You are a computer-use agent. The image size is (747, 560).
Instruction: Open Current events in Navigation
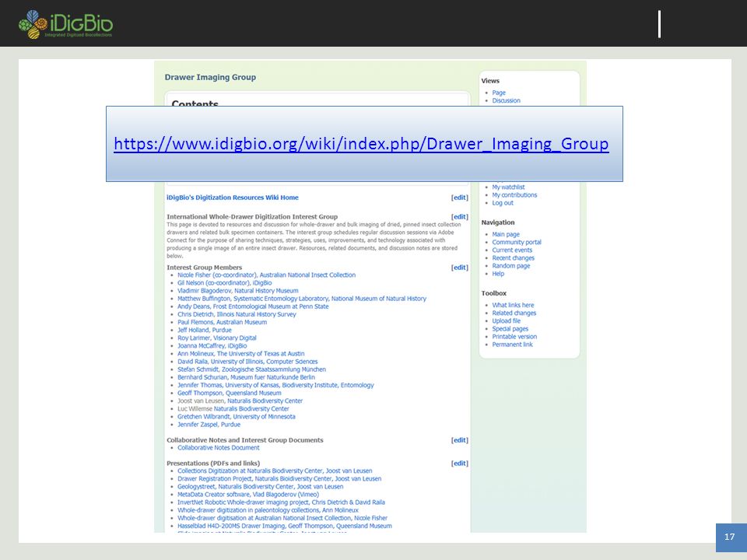tap(512, 250)
